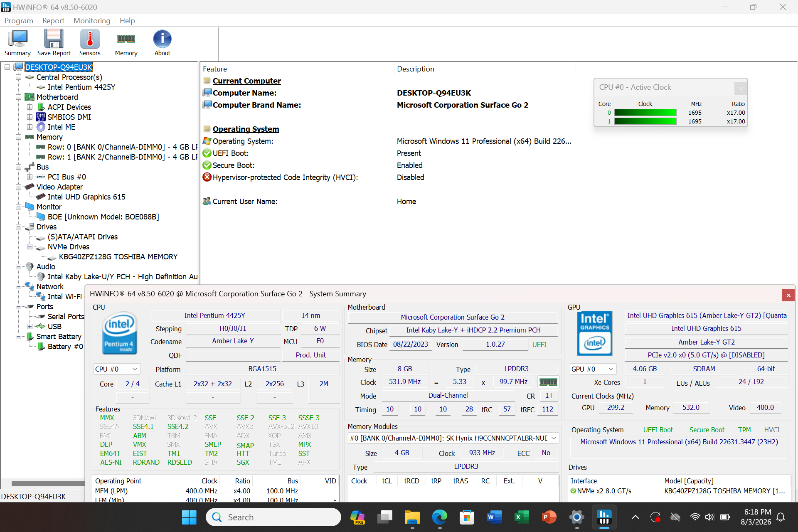Open the Monitoring menu
This screenshot has width=798, height=532.
click(x=92, y=21)
